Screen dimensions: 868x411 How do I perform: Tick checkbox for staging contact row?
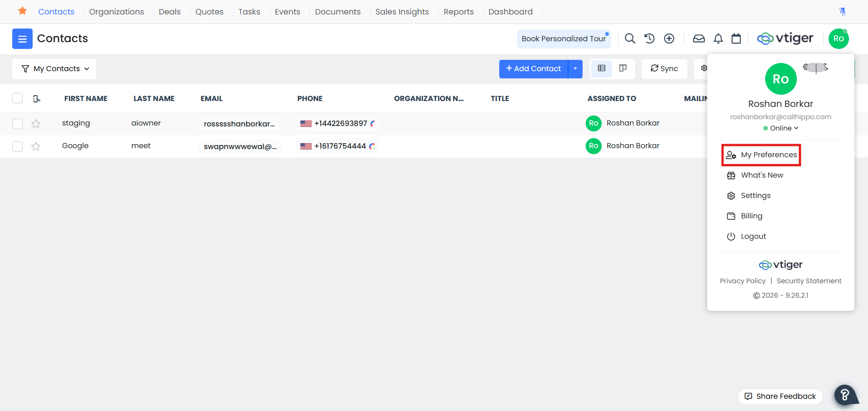[x=17, y=124]
